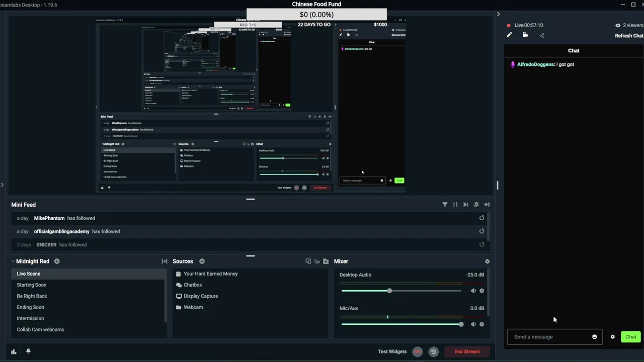Replay officialgamblingacademy follow alert
This screenshot has height=362, width=644.
481,231
